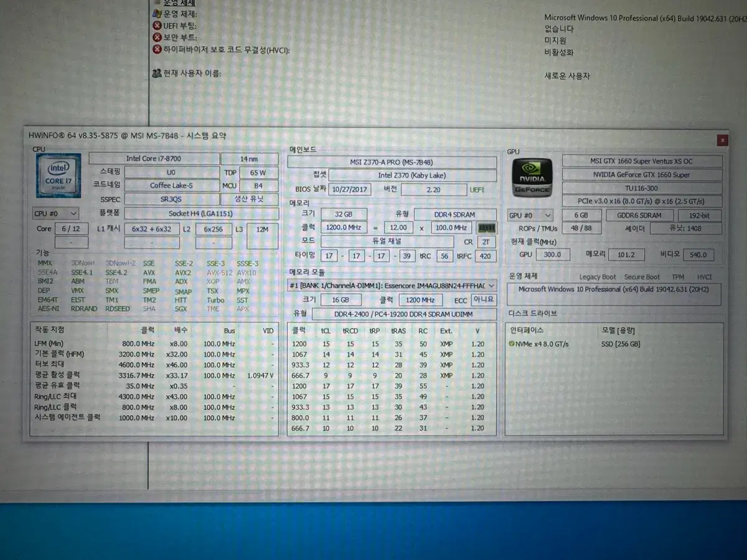
Task: Click the GDDR6 SDRAM field
Action: [x=639, y=216]
